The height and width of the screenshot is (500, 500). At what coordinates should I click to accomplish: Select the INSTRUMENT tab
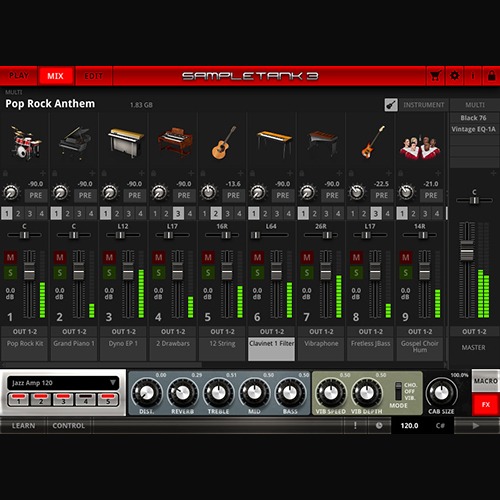tap(424, 105)
